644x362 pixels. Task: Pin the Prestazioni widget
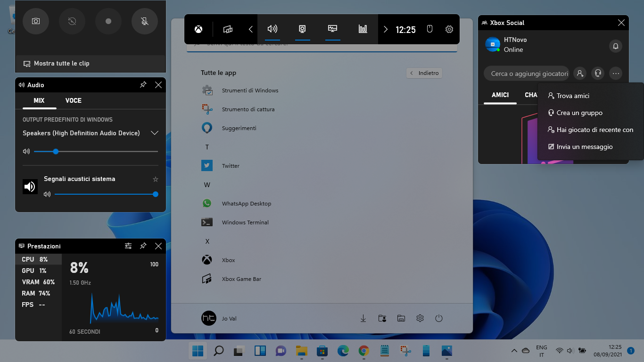143,246
